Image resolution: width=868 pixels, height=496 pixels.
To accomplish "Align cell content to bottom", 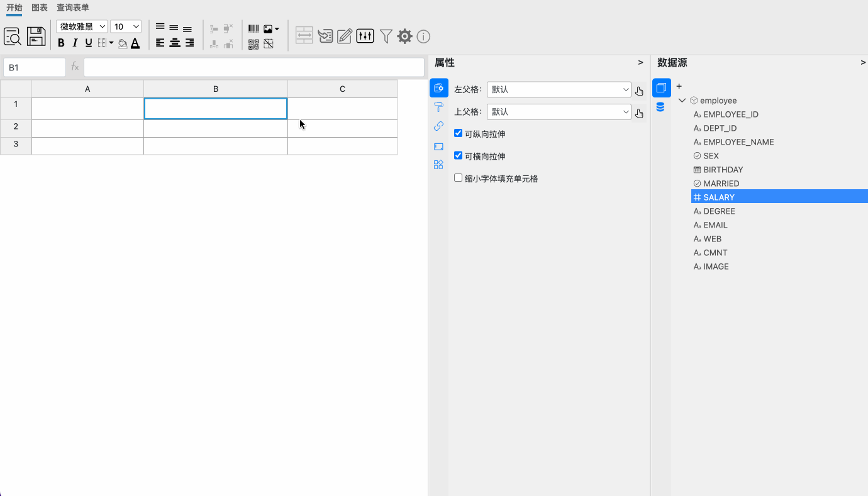I will pyautogui.click(x=187, y=29).
